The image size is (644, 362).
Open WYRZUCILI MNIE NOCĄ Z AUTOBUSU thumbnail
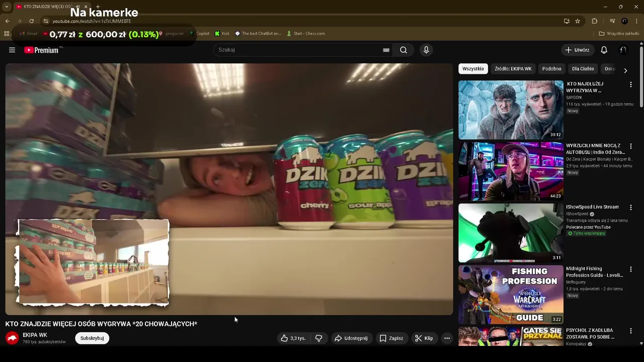tap(511, 171)
